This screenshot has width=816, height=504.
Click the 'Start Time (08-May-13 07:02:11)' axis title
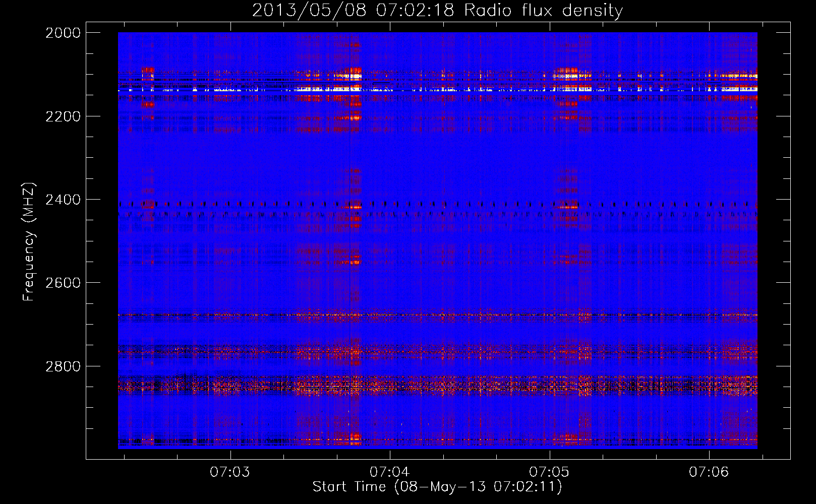(437, 487)
